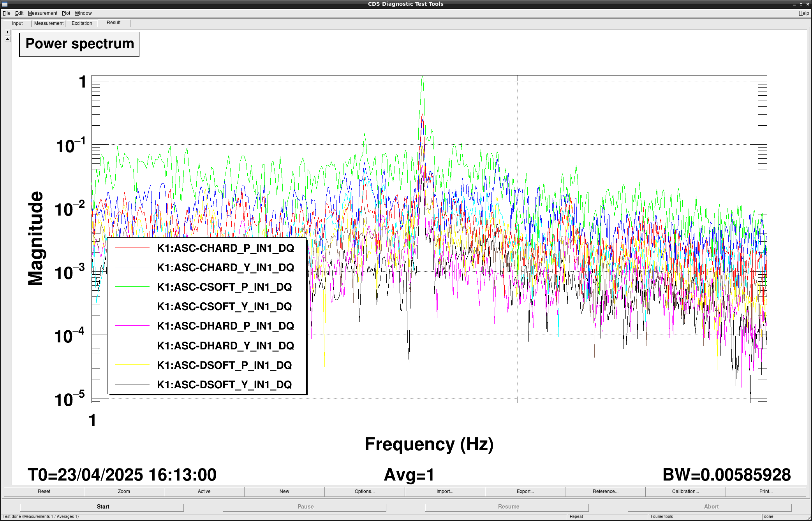Click the Zoom button
The image size is (812, 521).
pyautogui.click(x=124, y=491)
